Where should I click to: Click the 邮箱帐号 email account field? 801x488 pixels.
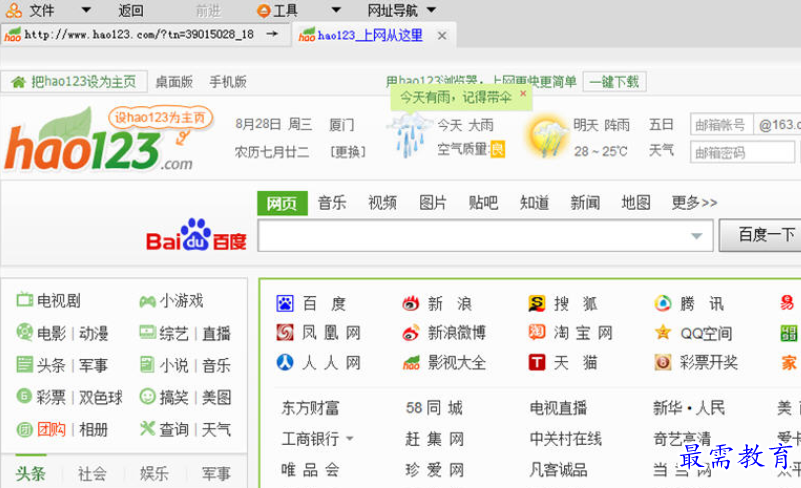(721, 125)
